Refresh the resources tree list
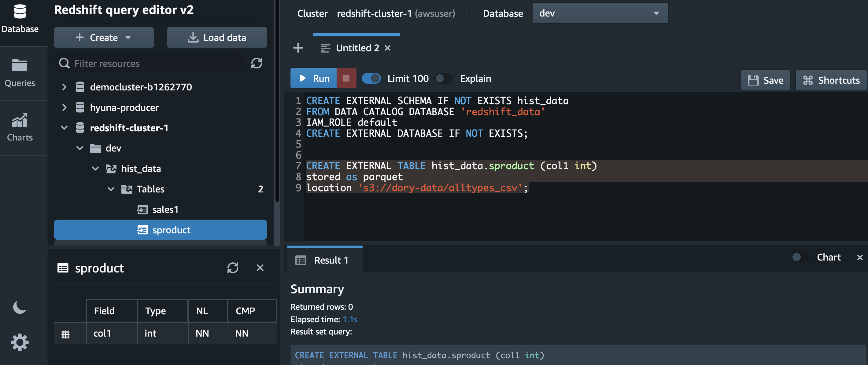The height and width of the screenshot is (365, 868). click(x=257, y=63)
